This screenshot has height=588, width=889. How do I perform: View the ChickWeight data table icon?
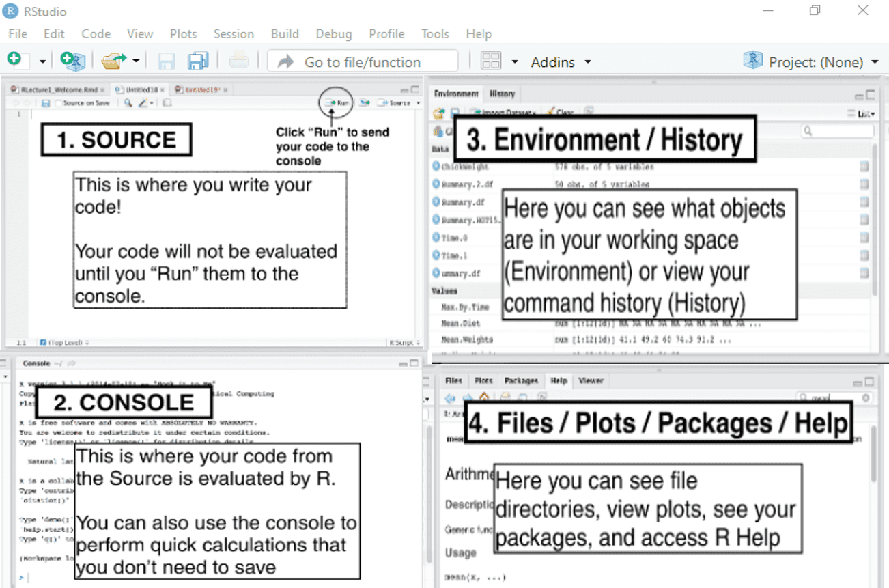point(864,166)
